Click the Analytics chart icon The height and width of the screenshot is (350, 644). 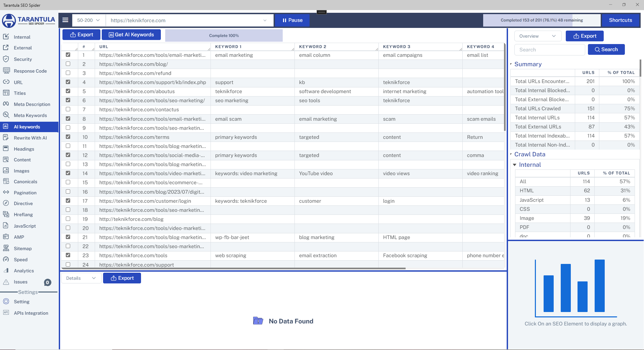[x=6, y=271]
